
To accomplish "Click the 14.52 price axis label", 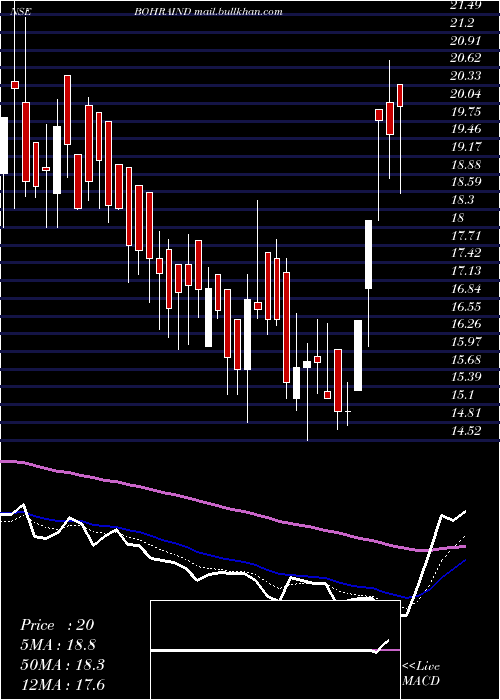I will 465,430.
